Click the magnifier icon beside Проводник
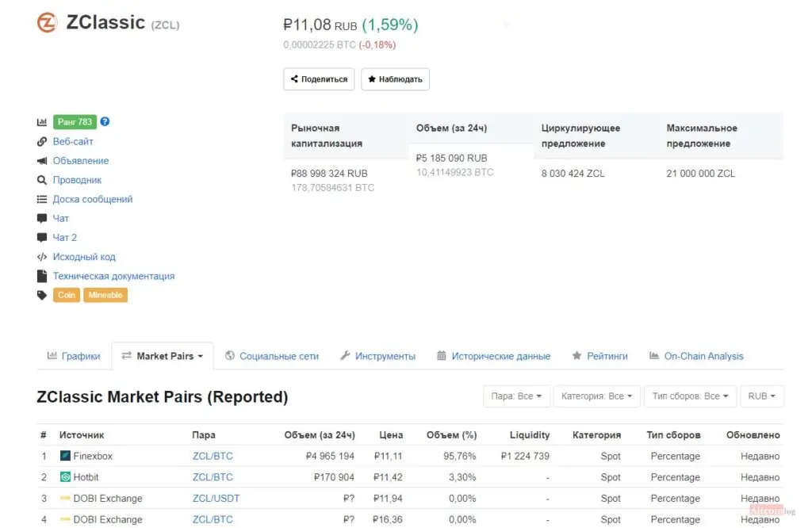Viewport: 812px width, 528px height. tap(42, 180)
